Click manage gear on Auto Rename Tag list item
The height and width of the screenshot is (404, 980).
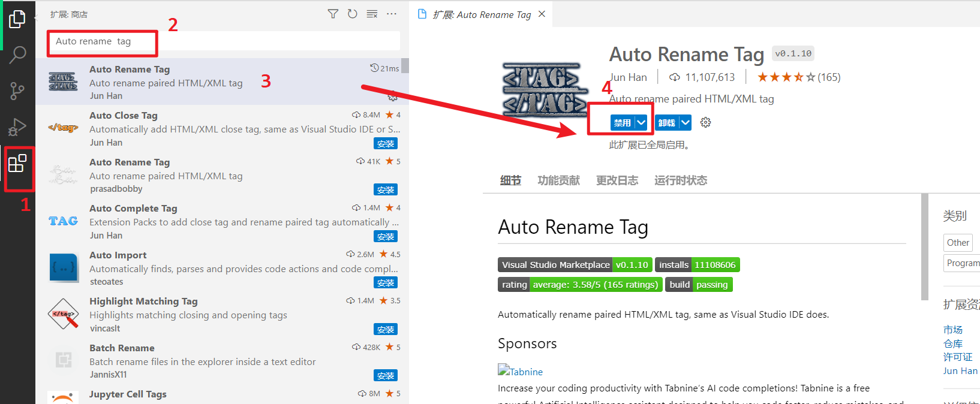(393, 96)
